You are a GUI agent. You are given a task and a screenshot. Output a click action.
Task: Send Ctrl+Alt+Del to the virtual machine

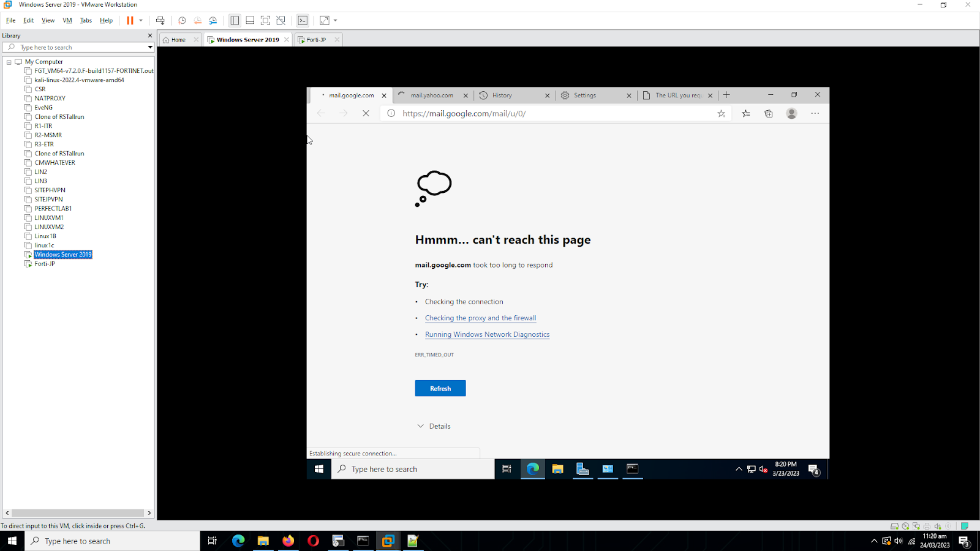tap(160, 20)
